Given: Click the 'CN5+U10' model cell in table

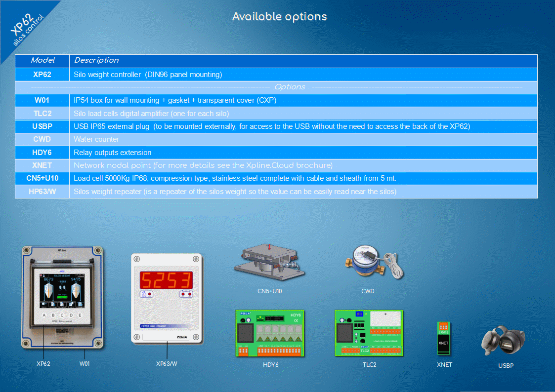Looking at the screenshot, I should coord(42,179).
